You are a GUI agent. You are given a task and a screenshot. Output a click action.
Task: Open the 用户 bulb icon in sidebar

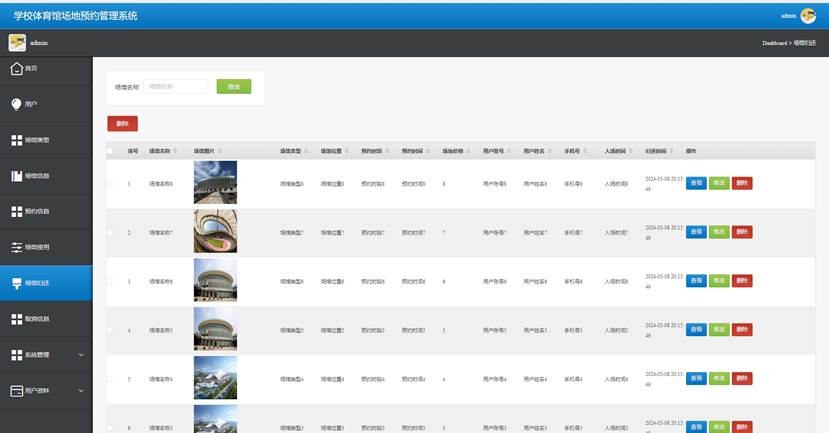(x=16, y=104)
